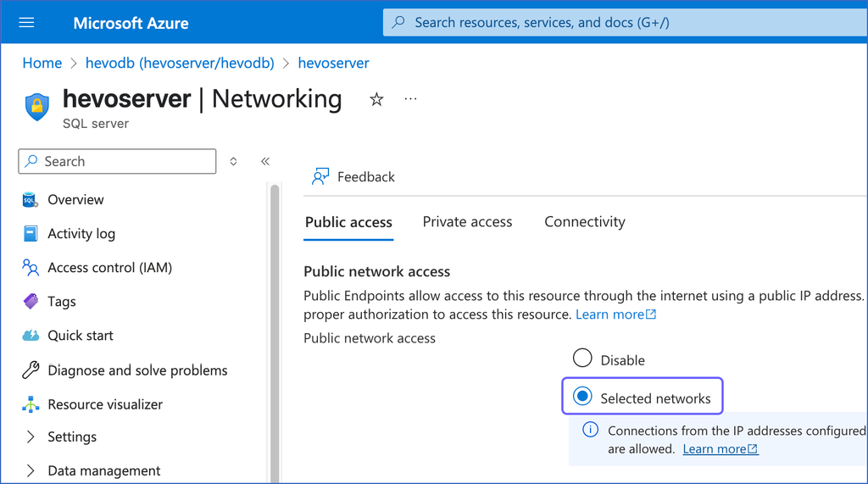Click the Access control people icon
868x484 pixels.
pyautogui.click(x=31, y=268)
